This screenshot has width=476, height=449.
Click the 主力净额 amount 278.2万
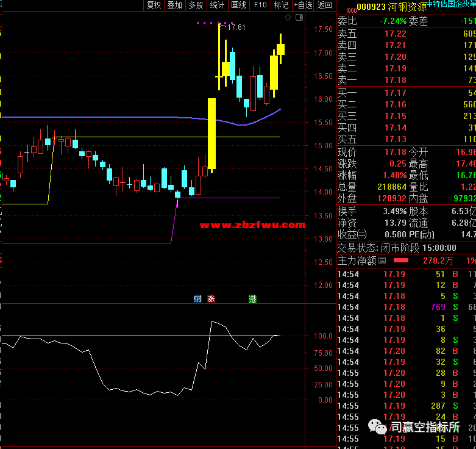coord(438,260)
